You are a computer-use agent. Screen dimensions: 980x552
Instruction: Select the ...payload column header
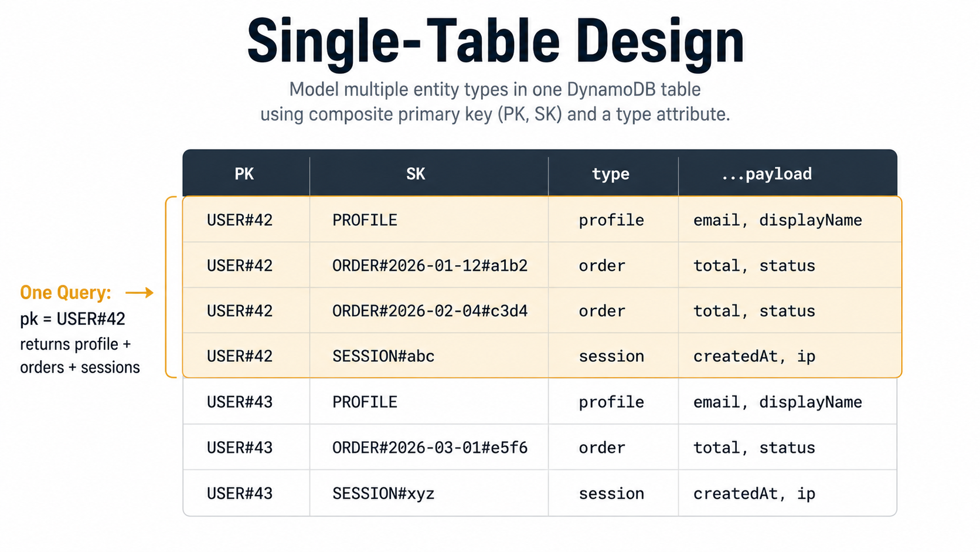(x=767, y=174)
